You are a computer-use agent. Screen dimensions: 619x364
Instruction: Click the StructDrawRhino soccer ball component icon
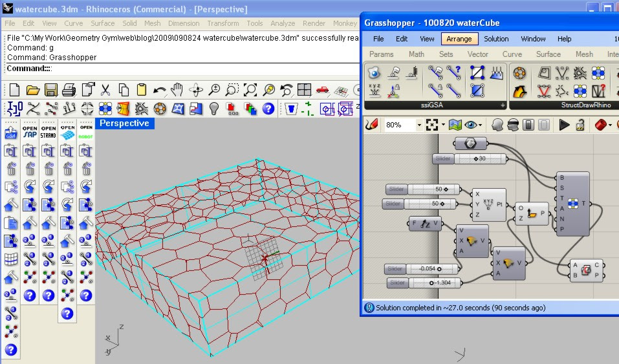(x=519, y=72)
